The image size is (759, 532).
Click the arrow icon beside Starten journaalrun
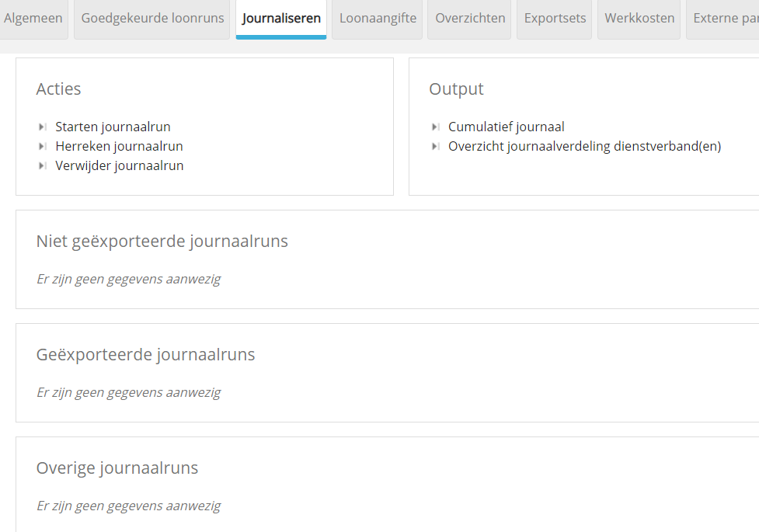tap(43, 127)
